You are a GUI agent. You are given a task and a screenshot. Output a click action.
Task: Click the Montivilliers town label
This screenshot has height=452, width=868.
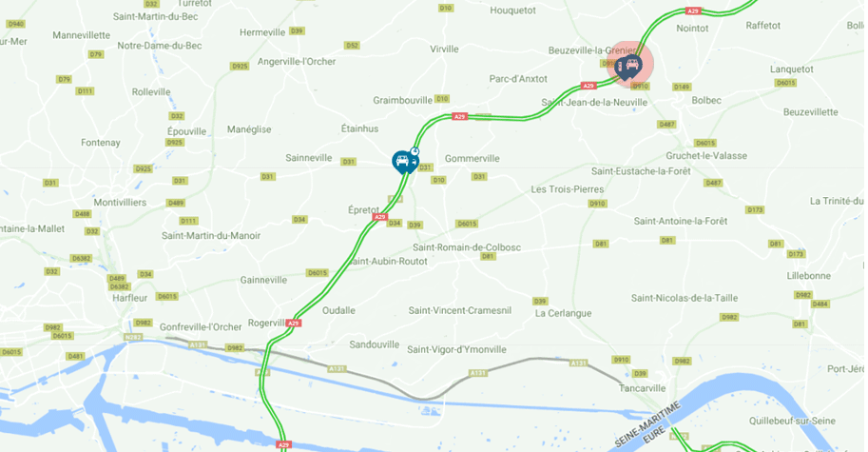click(120, 202)
